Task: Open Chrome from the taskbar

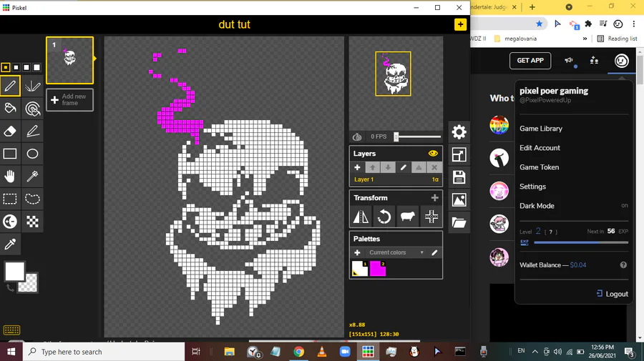Action: tap(298, 352)
